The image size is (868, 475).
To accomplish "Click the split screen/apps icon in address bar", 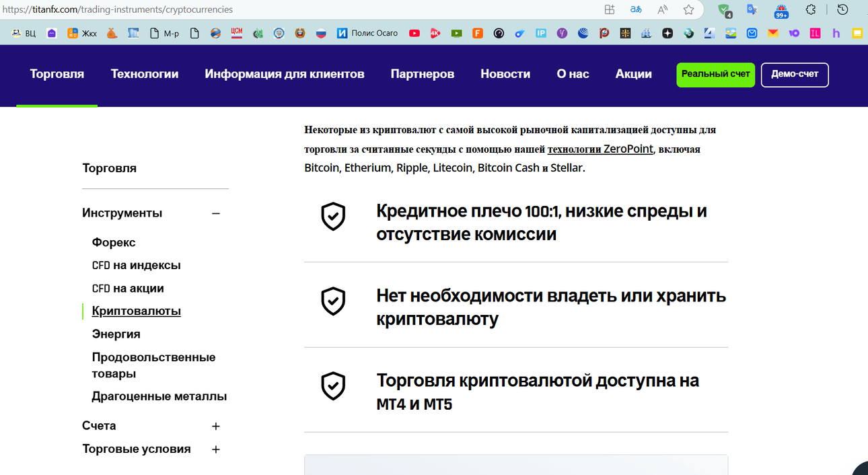I will (610, 9).
